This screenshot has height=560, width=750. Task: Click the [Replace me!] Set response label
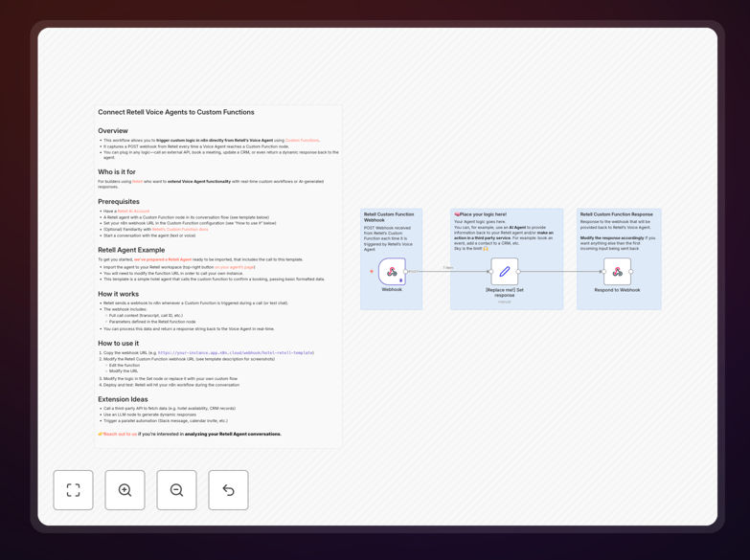(505, 292)
